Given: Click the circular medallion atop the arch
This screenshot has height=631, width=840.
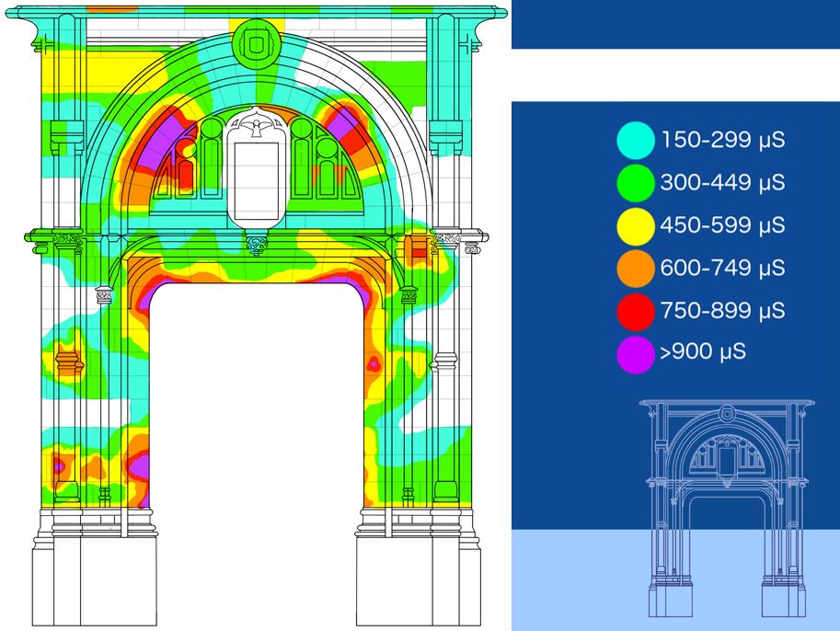Looking at the screenshot, I should 257,44.
